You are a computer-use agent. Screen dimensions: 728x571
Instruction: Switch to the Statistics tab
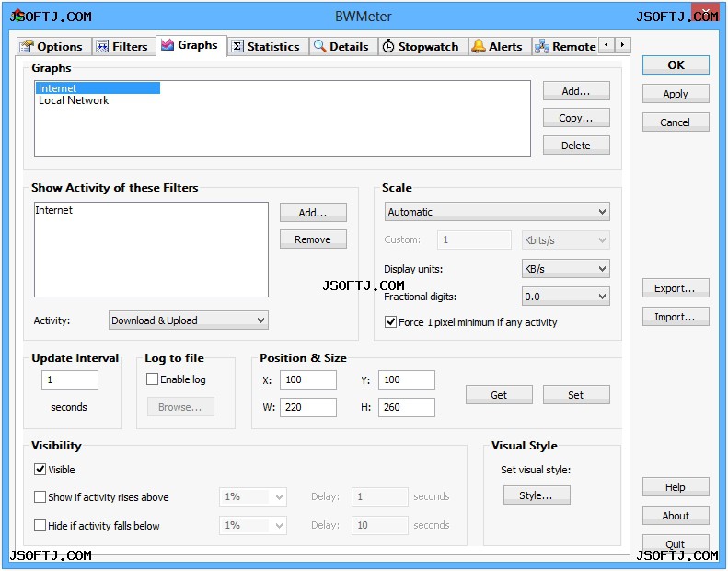coord(269,46)
